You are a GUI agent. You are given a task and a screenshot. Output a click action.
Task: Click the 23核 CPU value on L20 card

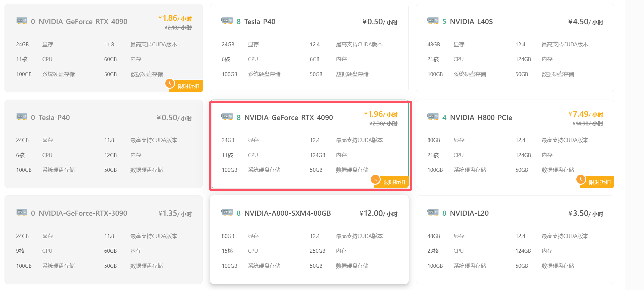[433, 251]
